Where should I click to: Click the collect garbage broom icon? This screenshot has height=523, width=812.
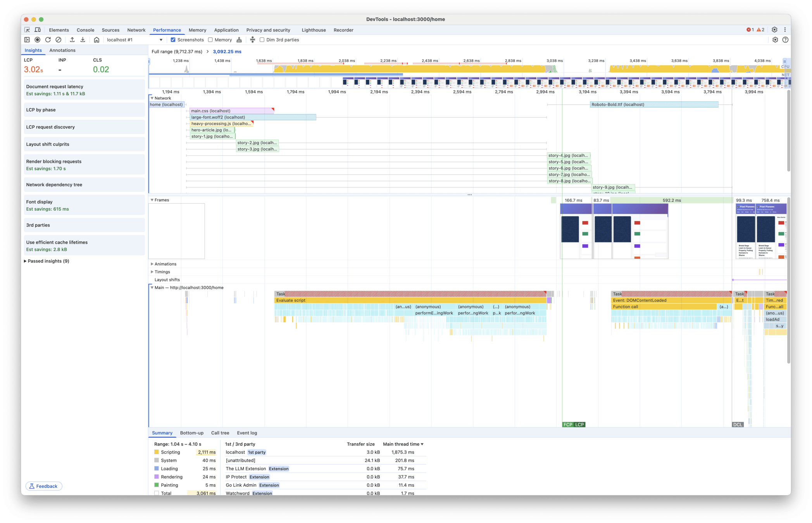(239, 40)
